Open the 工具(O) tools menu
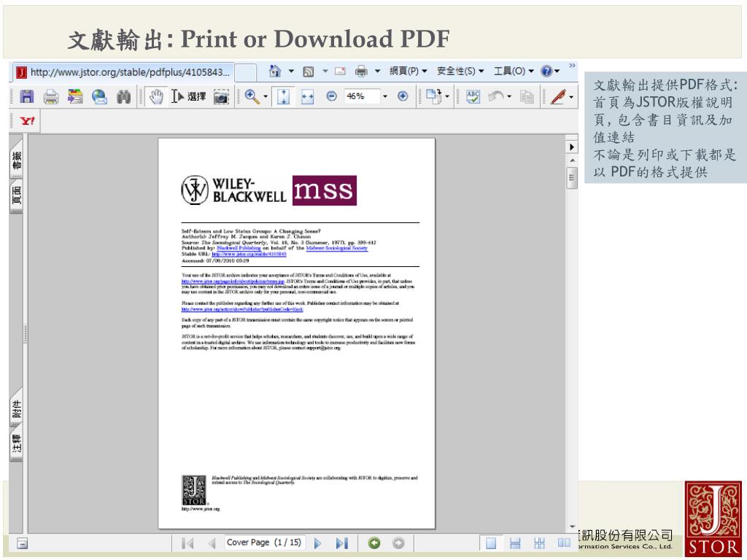 coord(514,71)
